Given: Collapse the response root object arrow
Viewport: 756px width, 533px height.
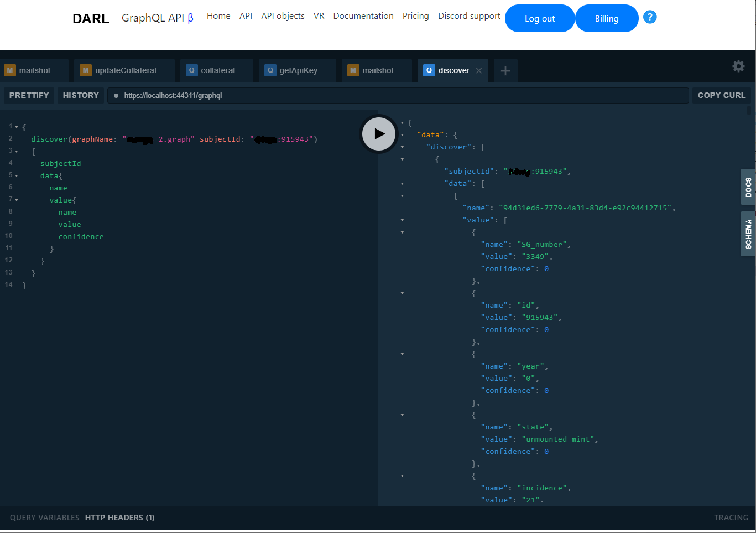Looking at the screenshot, I should 402,123.
